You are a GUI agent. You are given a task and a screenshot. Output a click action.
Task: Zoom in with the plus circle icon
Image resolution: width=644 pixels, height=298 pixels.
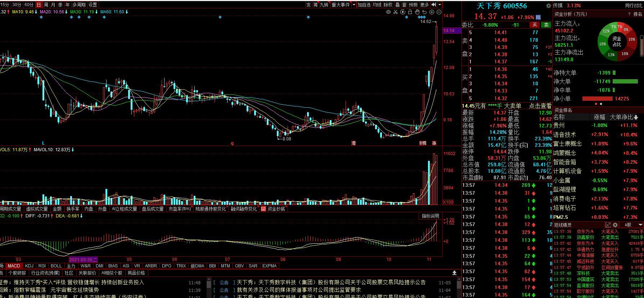(x=432, y=12)
